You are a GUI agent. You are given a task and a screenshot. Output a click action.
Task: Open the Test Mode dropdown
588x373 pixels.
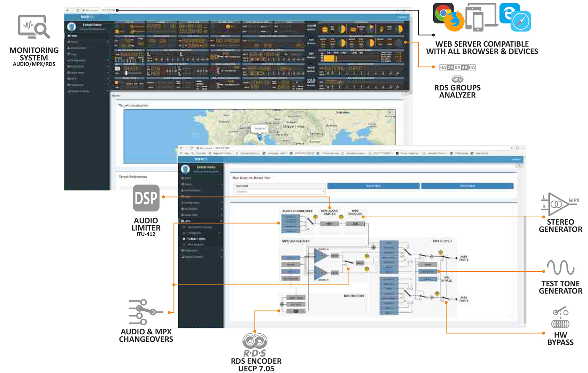(x=280, y=192)
